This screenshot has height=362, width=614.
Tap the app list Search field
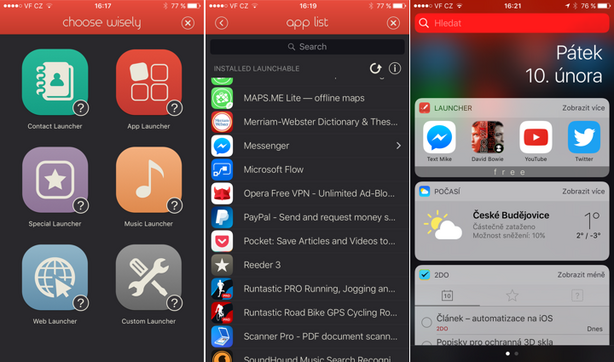(307, 47)
